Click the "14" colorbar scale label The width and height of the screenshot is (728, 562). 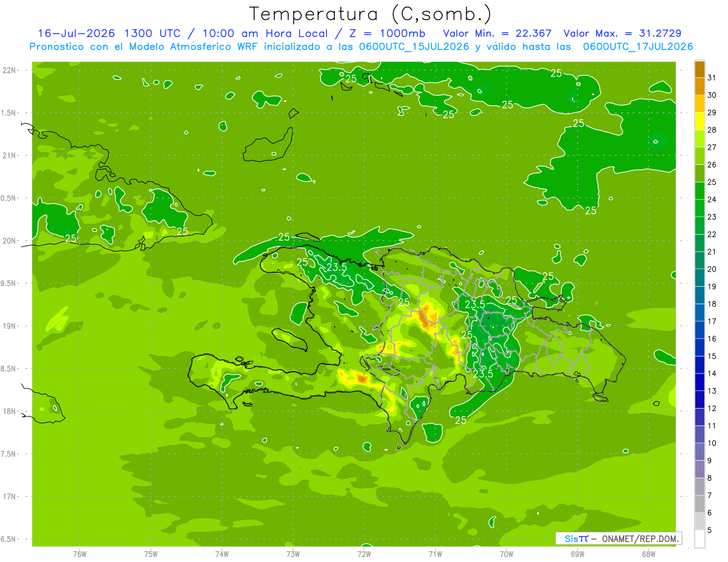[x=712, y=373]
